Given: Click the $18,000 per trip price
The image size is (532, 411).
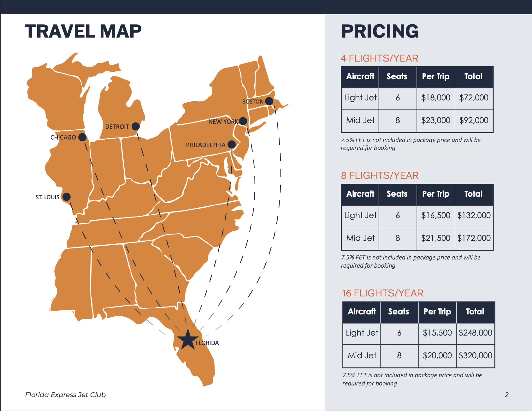Looking at the screenshot, I should coord(436,98).
